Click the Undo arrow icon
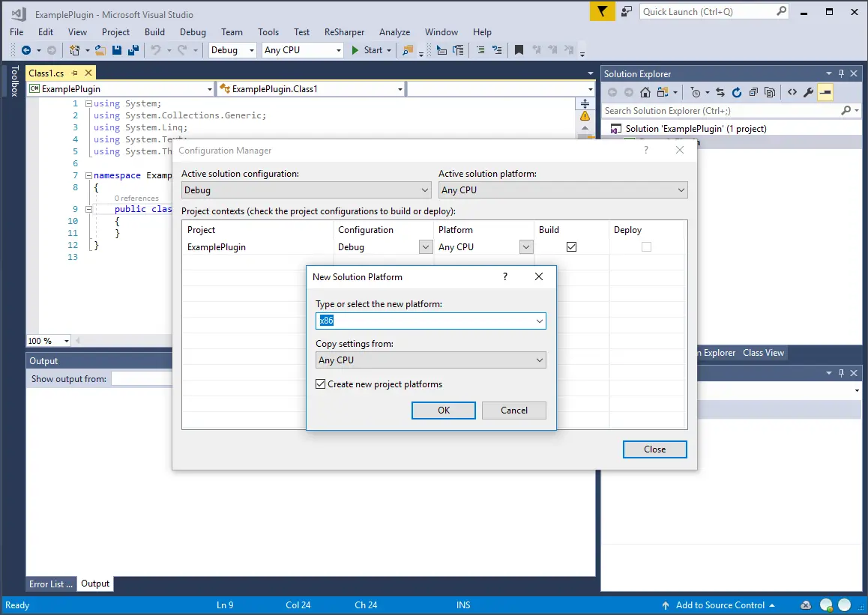The image size is (868, 615). [156, 50]
